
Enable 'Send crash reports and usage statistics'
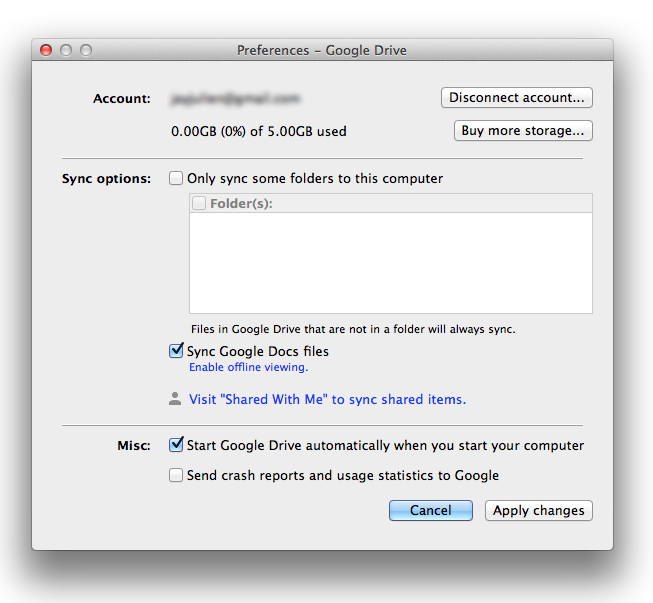coord(177,476)
